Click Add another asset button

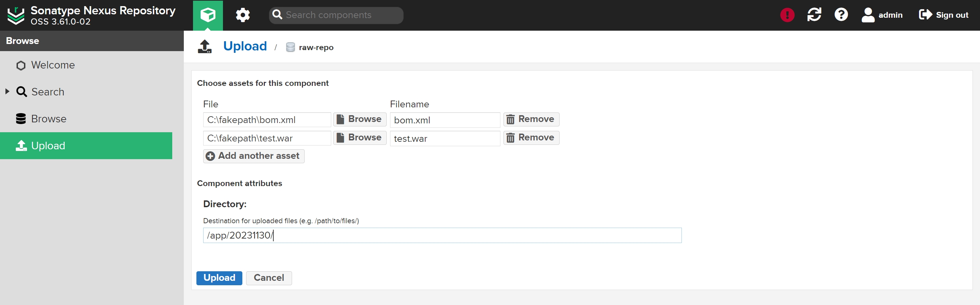coord(253,156)
